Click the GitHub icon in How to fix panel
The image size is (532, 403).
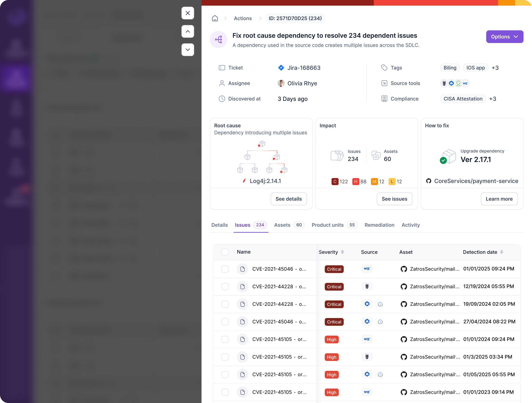(x=429, y=181)
